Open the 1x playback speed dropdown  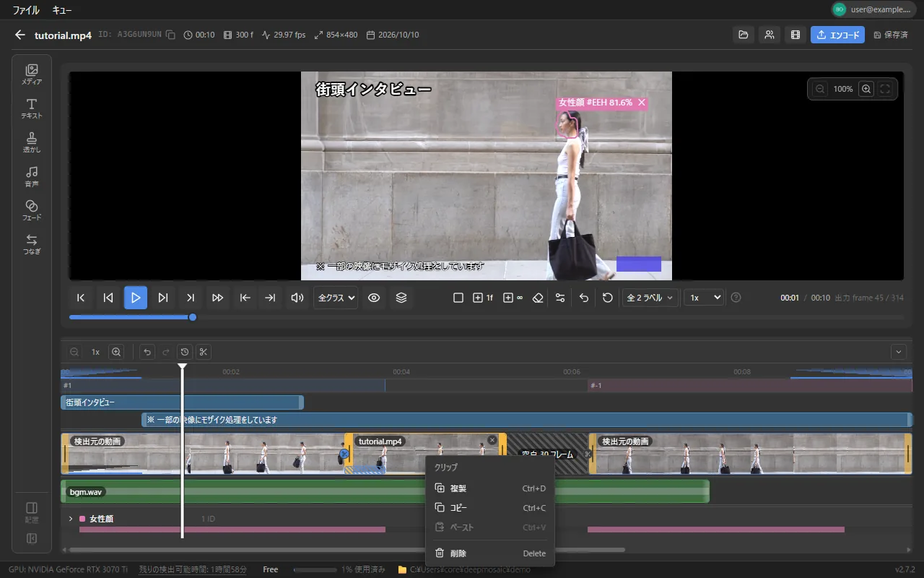(704, 298)
